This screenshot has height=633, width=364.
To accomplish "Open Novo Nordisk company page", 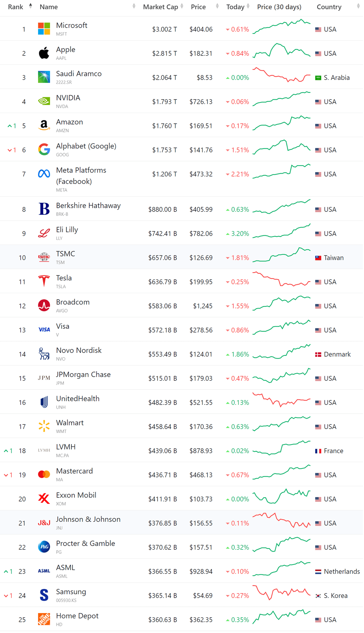I will pos(79,350).
